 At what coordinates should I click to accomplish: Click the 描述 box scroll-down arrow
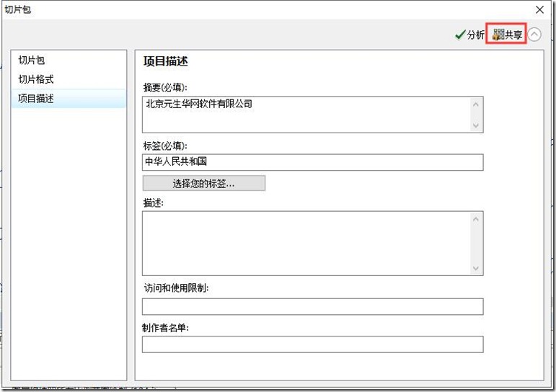(x=475, y=267)
